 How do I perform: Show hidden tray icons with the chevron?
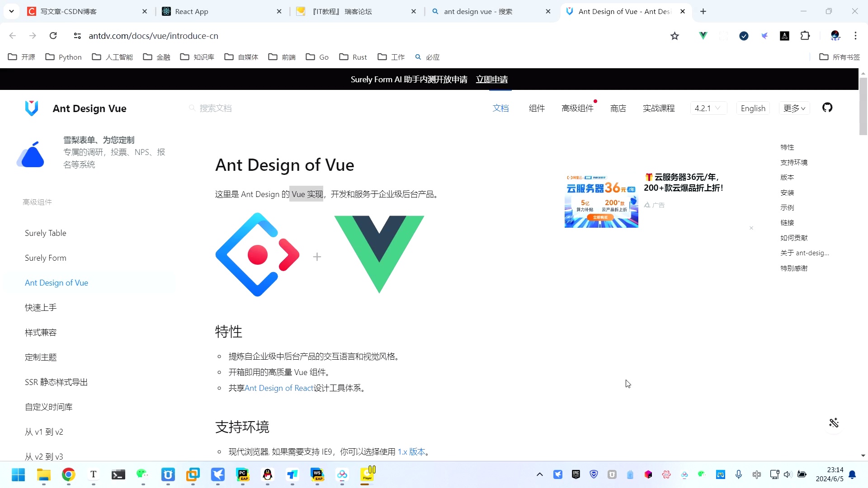click(x=539, y=474)
